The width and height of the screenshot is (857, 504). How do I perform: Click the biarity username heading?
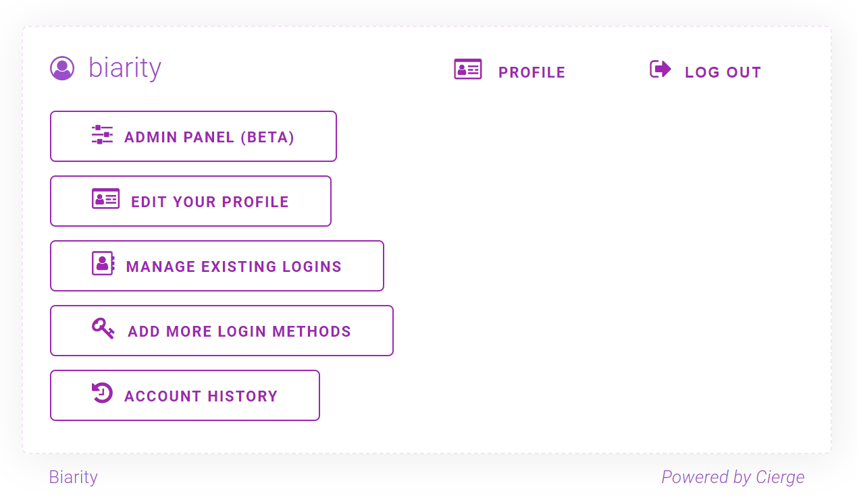[125, 68]
